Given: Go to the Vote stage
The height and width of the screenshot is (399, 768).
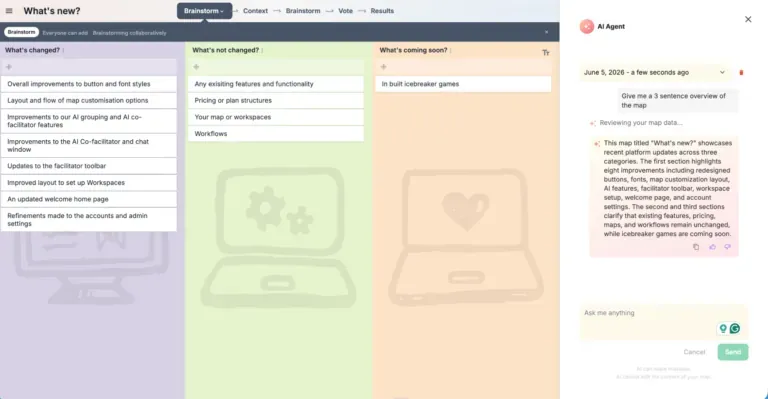Looking at the screenshot, I should click(x=345, y=11).
